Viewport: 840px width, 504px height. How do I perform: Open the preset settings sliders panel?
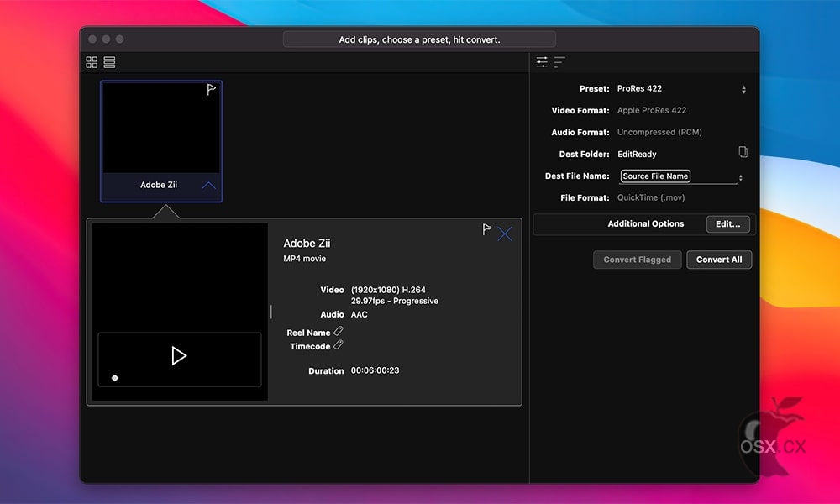click(x=542, y=62)
